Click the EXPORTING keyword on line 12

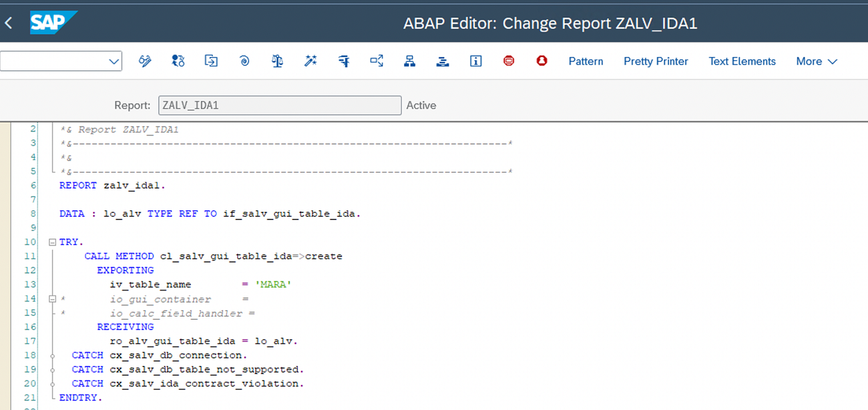125,270
